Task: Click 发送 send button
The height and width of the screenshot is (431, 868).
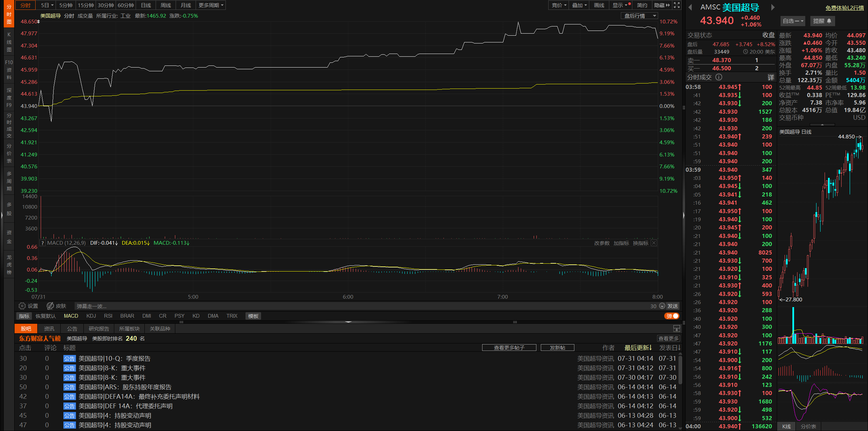Action: (673, 306)
